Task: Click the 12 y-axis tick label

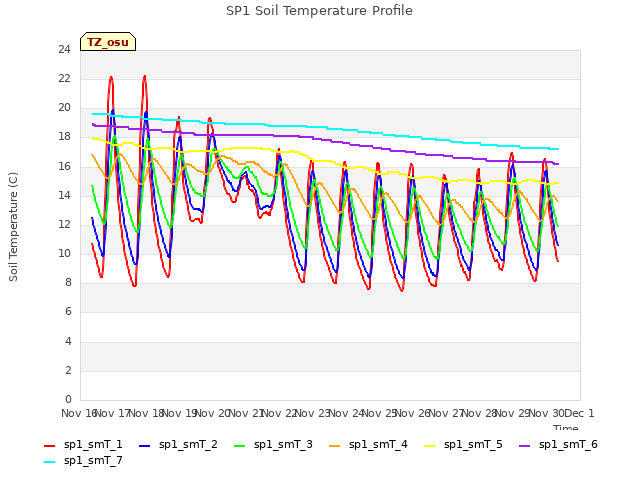Action: pos(64,224)
